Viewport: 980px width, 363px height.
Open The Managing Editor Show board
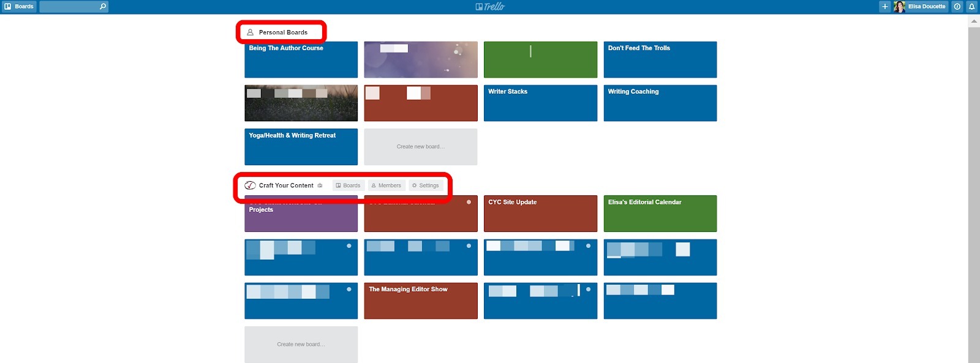coord(421,301)
